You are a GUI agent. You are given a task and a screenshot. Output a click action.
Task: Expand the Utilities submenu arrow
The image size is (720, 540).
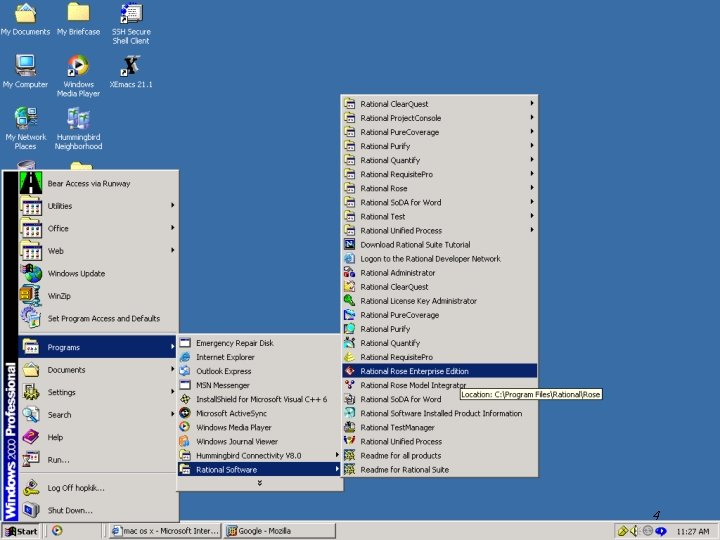173,205
